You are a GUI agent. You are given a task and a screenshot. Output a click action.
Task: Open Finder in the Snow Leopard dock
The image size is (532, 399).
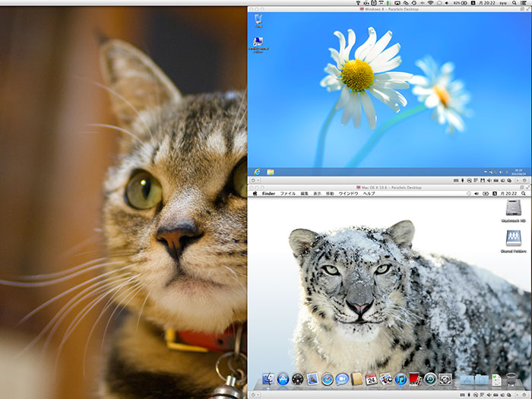coord(268,378)
